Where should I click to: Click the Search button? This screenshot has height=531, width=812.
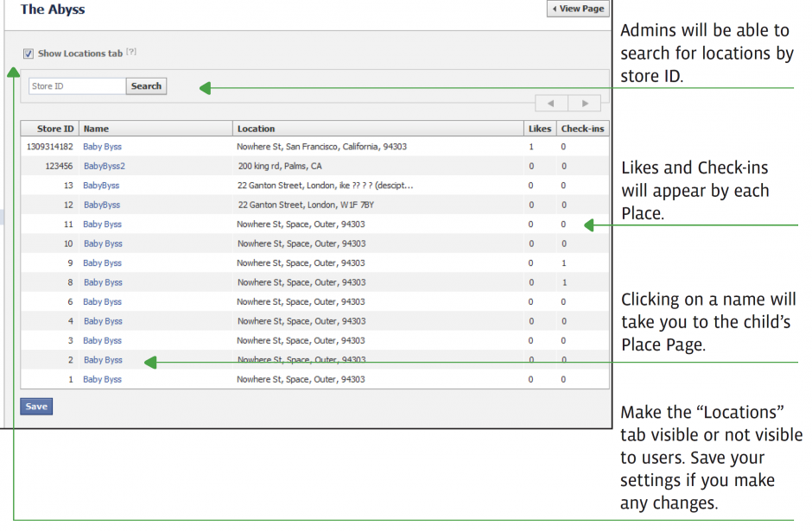pyautogui.click(x=146, y=86)
